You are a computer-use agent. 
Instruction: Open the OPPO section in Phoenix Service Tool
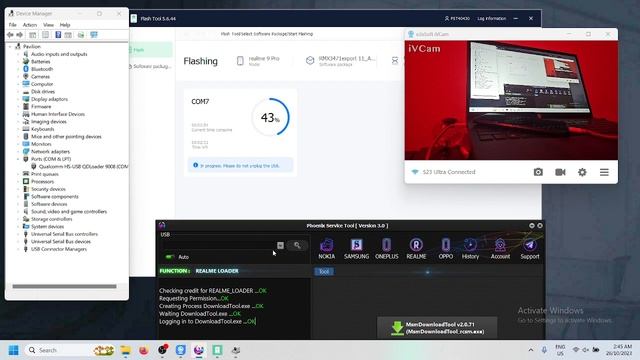tap(446, 249)
